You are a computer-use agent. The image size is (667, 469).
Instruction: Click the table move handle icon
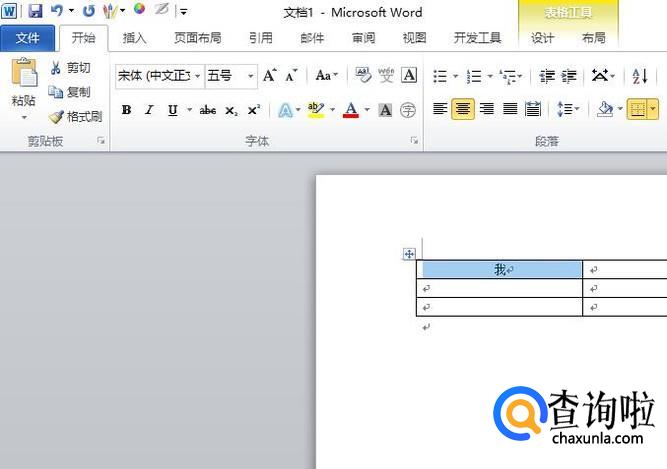(409, 254)
